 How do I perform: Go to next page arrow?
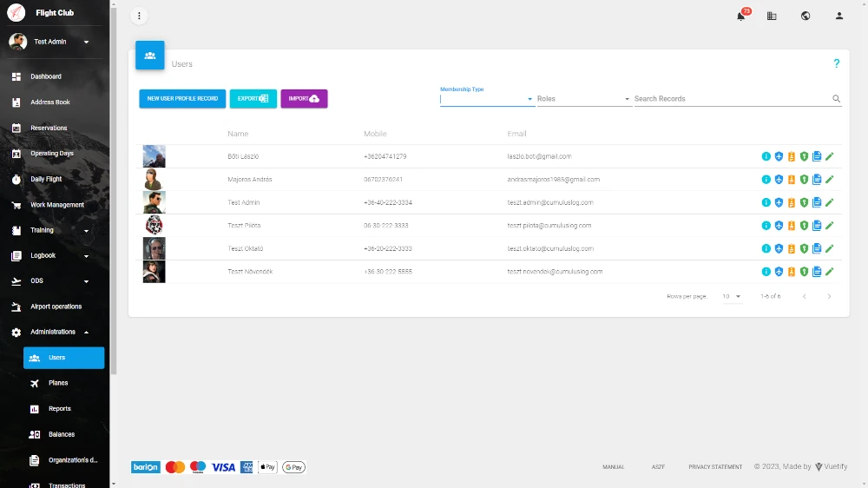(829, 296)
